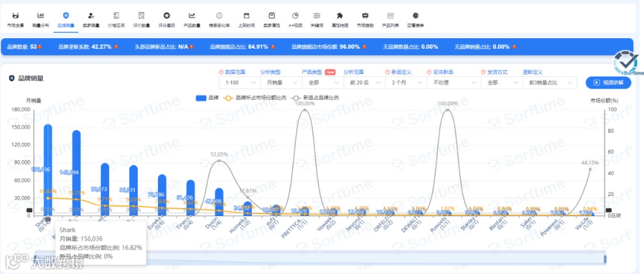
Task: Open the 评价数量 icon tab
Action: point(141,20)
